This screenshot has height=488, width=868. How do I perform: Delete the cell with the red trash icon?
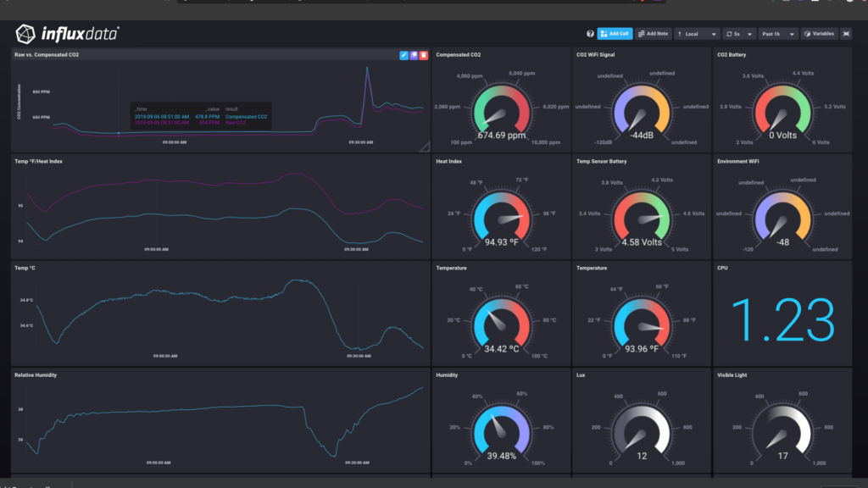coord(422,53)
